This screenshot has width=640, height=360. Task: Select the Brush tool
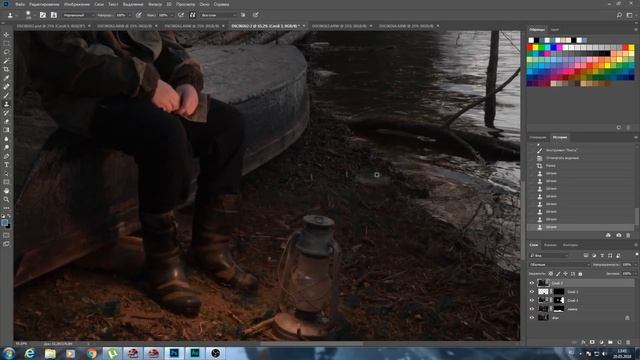pos(6,96)
